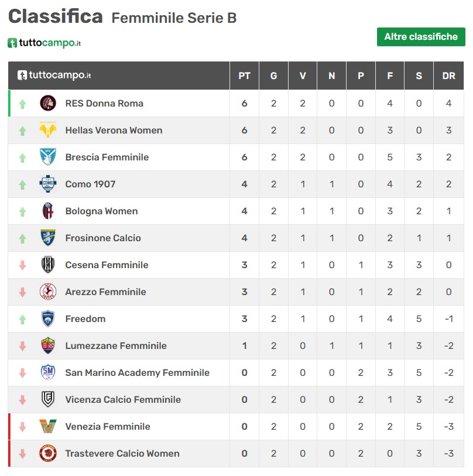Open the Lumezzane Femminile team page

click(116, 345)
